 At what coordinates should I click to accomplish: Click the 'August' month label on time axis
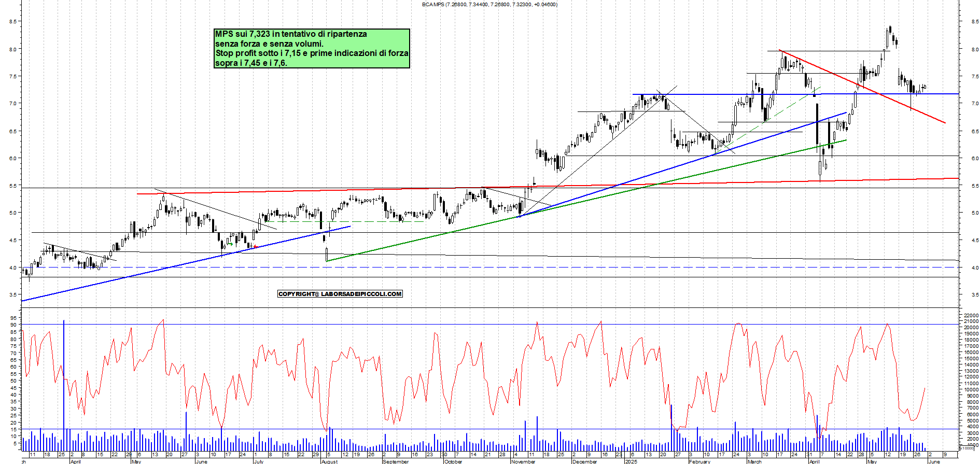pyautogui.click(x=329, y=461)
